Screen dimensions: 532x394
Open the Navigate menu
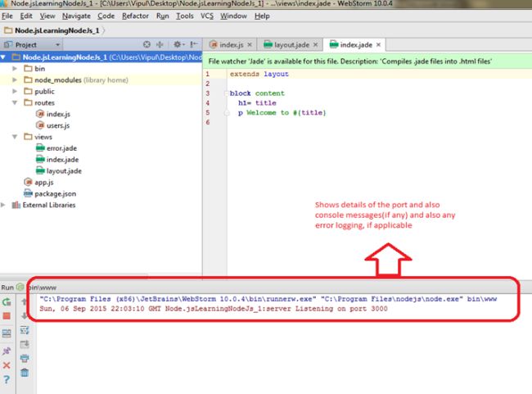[76, 16]
